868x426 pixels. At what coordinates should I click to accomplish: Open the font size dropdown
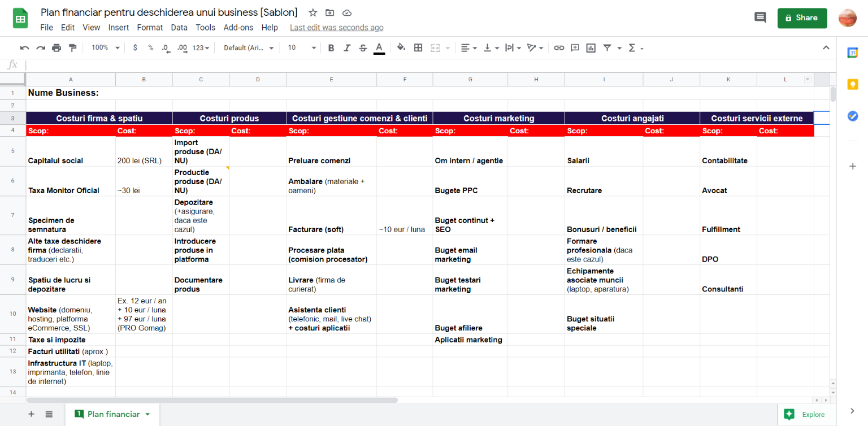pyautogui.click(x=302, y=48)
